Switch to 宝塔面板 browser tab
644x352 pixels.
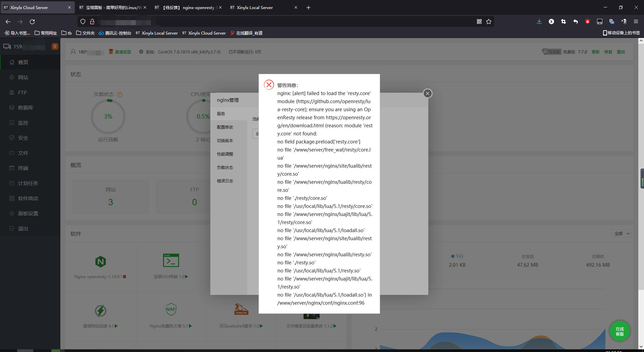coord(113,7)
